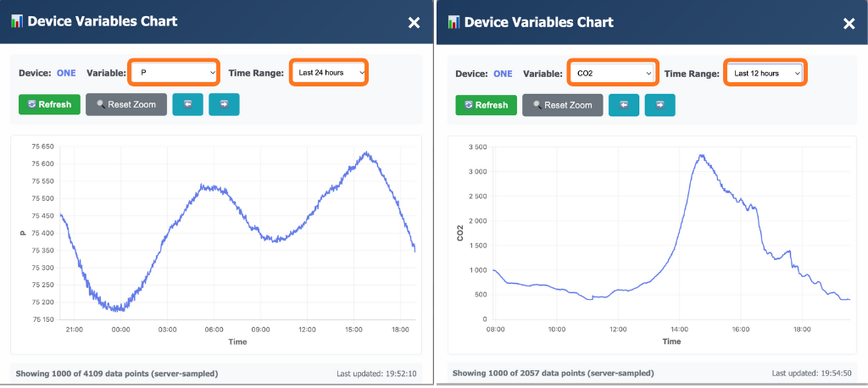Refresh the pressure P chart

coord(49,104)
